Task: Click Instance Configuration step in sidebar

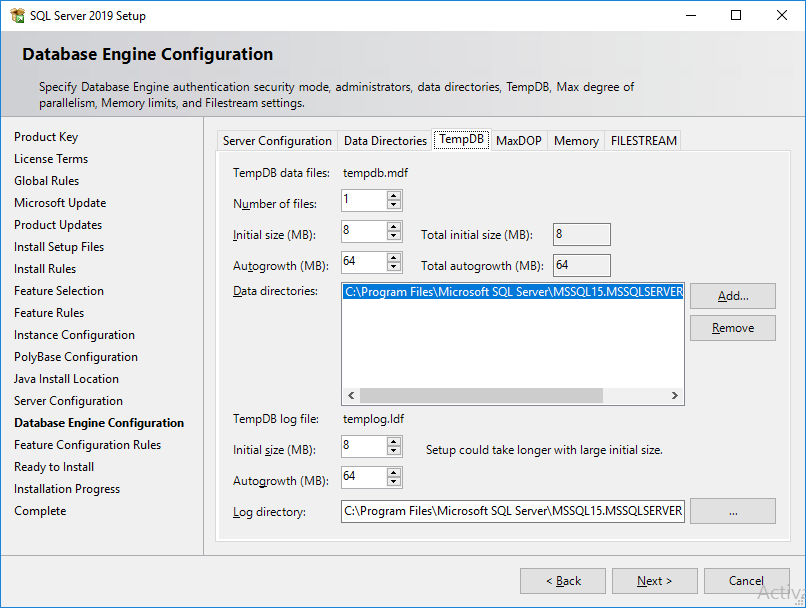Action: [x=75, y=335]
